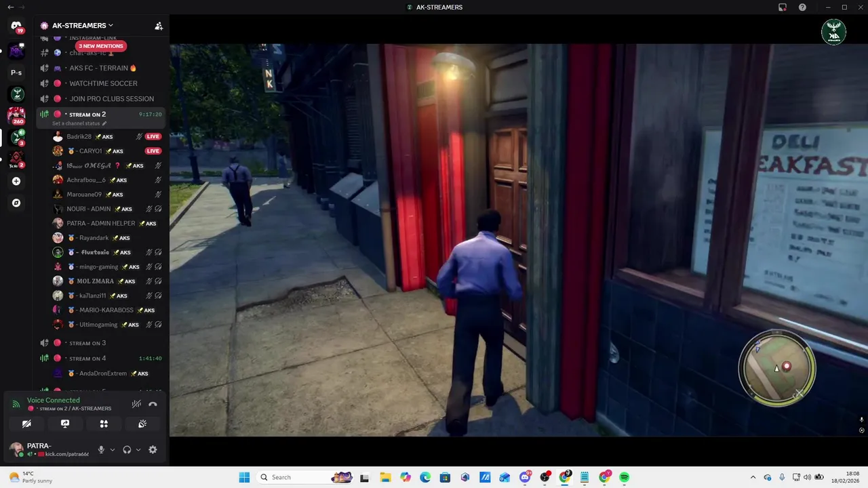Open Discord direct messages home icon

(x=16, y=26)
